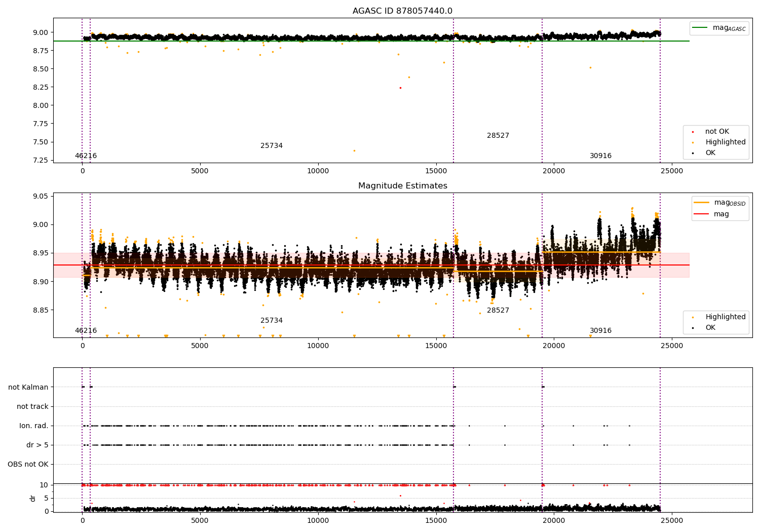Click the 'not OK' legend entry in top plot
Image resolution: width=760 pixels, height=532 pixels.
(717, 132)
